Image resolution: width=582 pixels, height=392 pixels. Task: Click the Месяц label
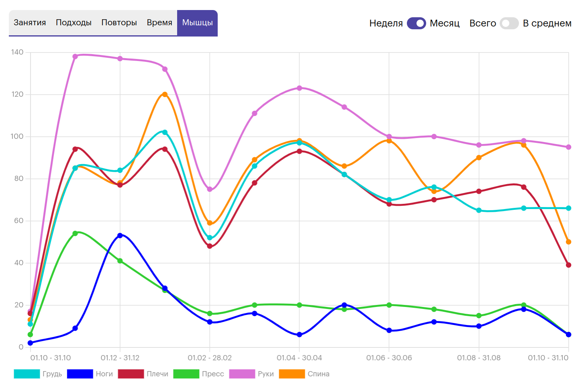445,23
